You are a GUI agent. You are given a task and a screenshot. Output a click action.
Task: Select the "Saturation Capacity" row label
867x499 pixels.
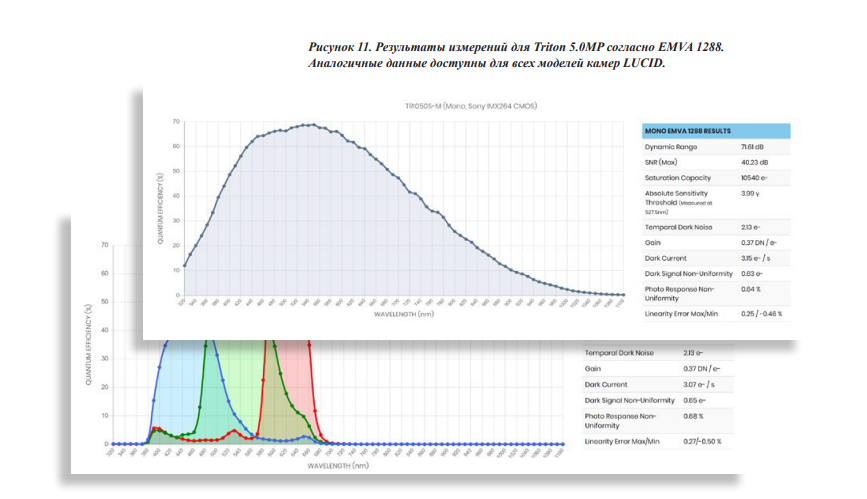coord(678,178)
